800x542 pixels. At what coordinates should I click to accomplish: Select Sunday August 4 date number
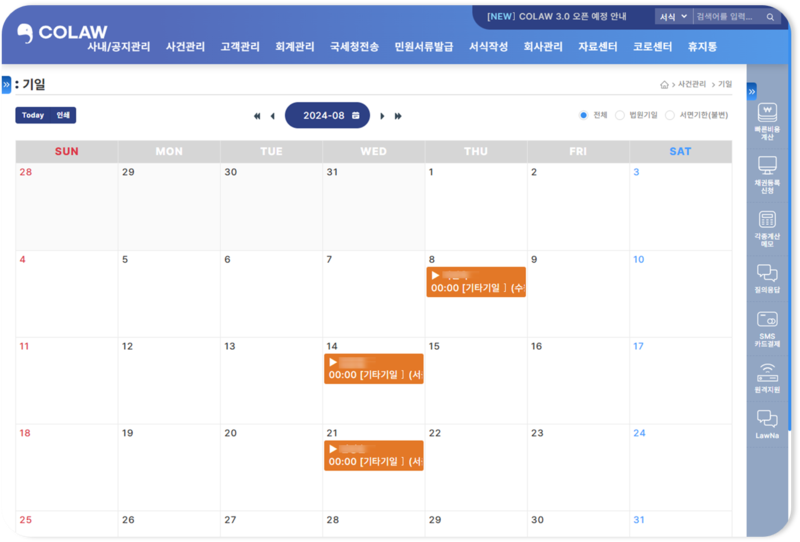[22, 259]
